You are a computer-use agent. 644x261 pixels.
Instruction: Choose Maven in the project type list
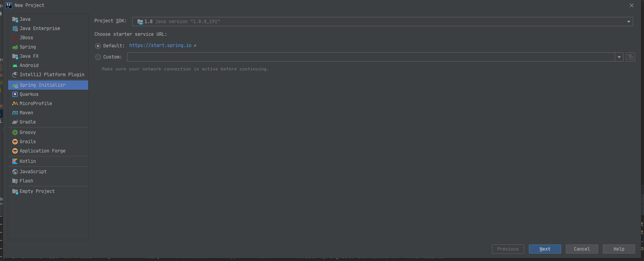click(48, 113)
